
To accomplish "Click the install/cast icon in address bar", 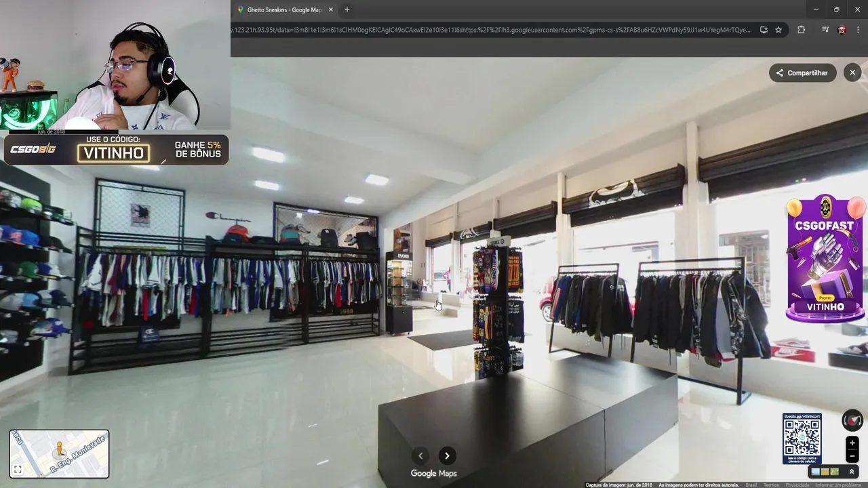I will [764, 30].
